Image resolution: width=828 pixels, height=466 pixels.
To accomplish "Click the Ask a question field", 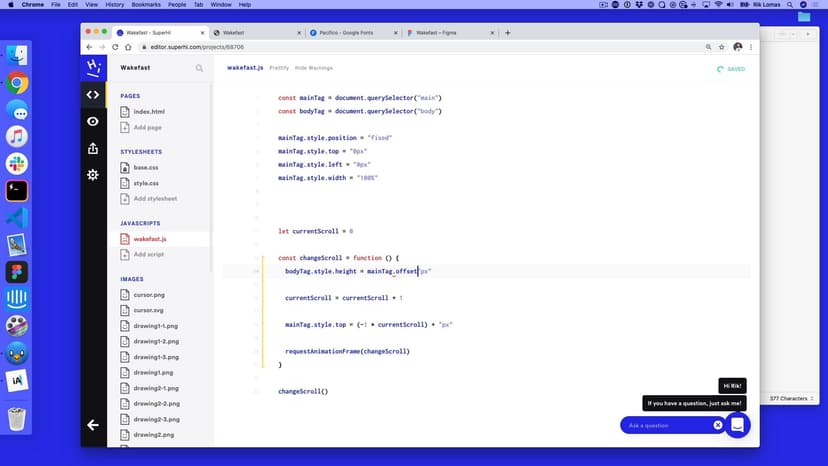I will 665,425.
